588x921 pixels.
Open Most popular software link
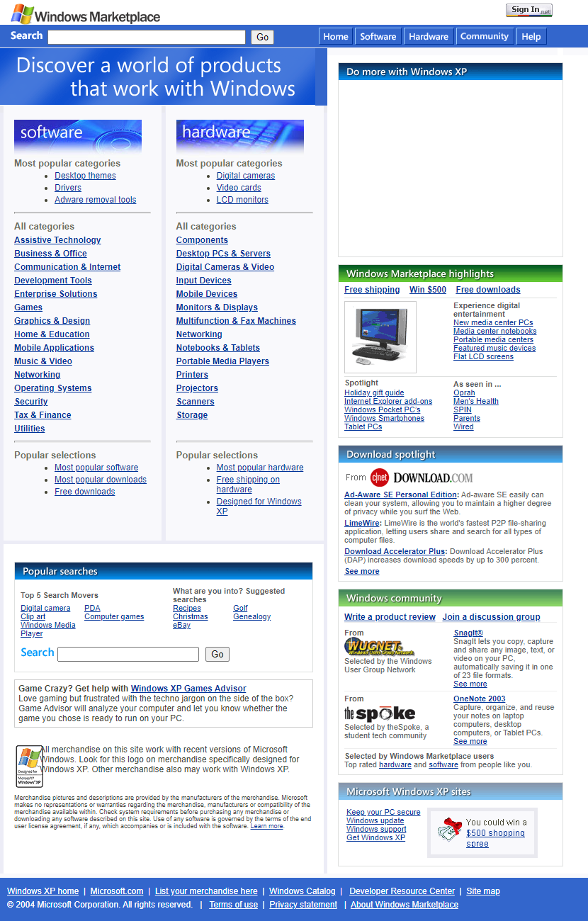(96, 468)
